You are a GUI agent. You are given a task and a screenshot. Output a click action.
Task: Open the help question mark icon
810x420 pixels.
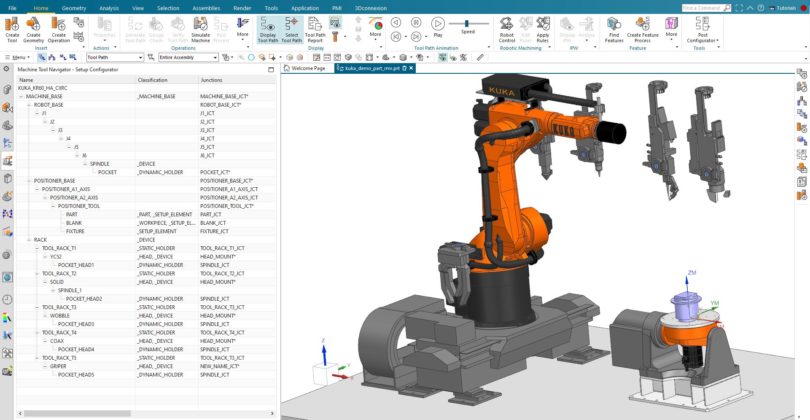click(x=760, y=8)
